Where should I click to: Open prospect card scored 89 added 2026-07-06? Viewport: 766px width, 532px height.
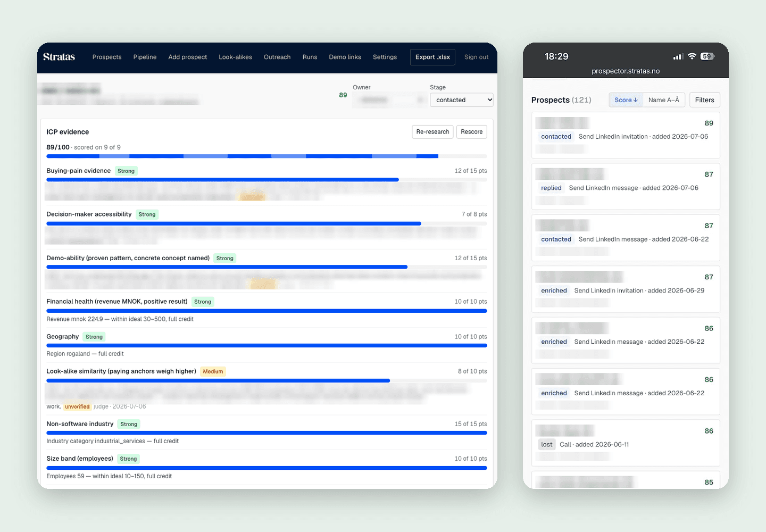[626, 135]
